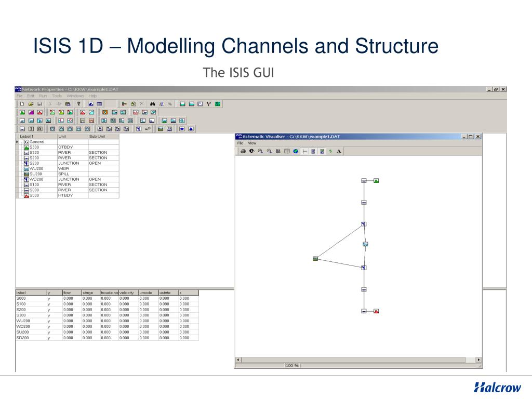
Task: Select the S000 HTBDY row
Action: 69,195
